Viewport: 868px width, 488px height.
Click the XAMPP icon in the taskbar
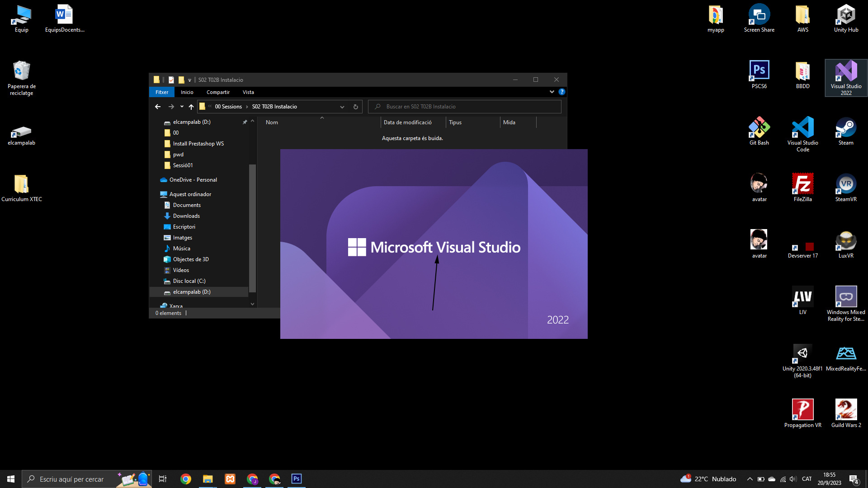point(230,479)
